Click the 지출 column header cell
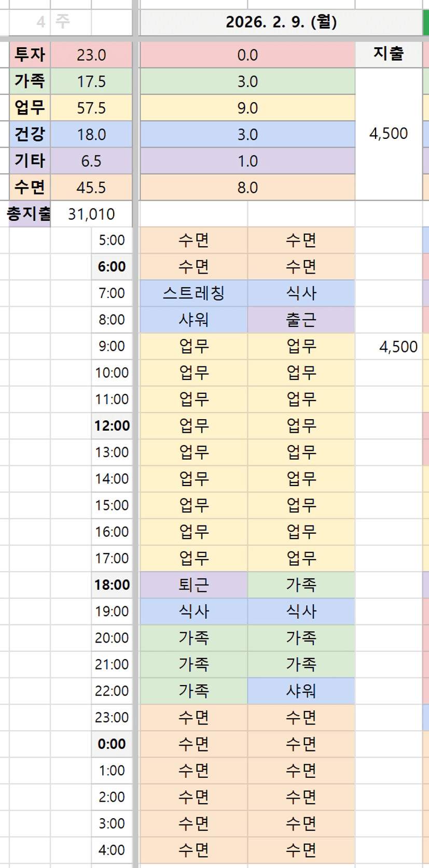Image resolution: width=429 pixels, height=868 pixels. click(x=388, y=54)
